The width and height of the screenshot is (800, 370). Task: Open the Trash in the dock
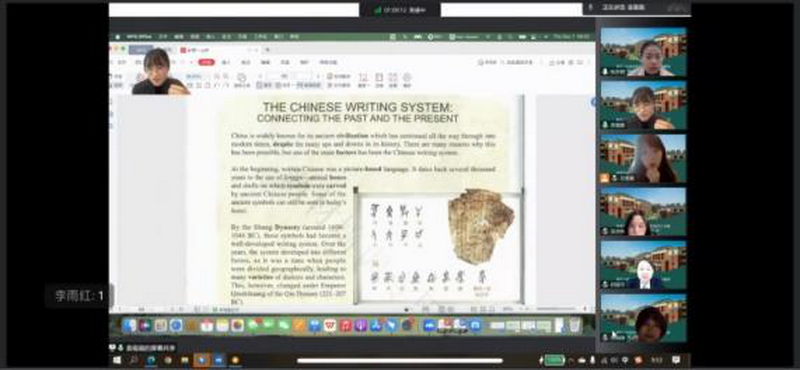click(x=574, y=325)
